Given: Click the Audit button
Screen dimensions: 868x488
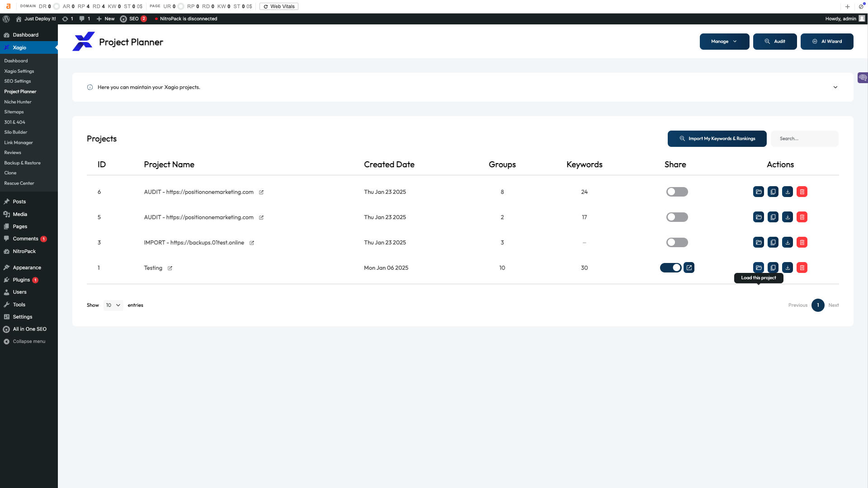Looking at the screenshot, I should (775, 42).
